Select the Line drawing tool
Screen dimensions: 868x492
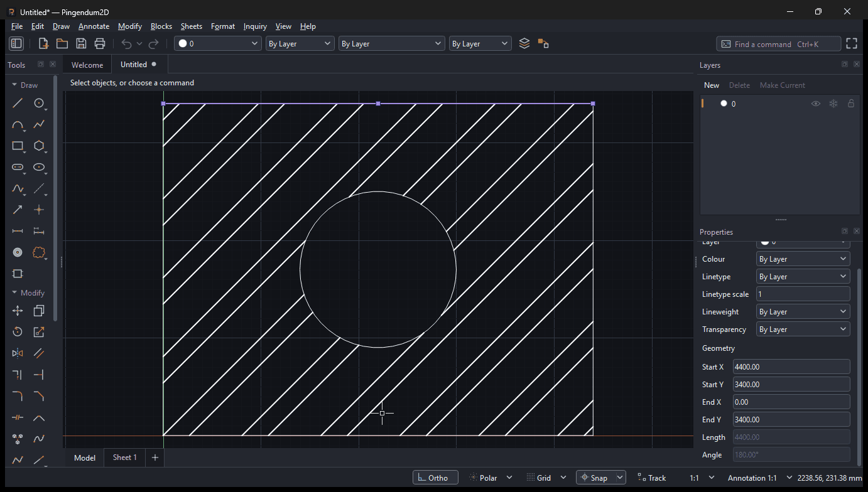click(18, 104)
